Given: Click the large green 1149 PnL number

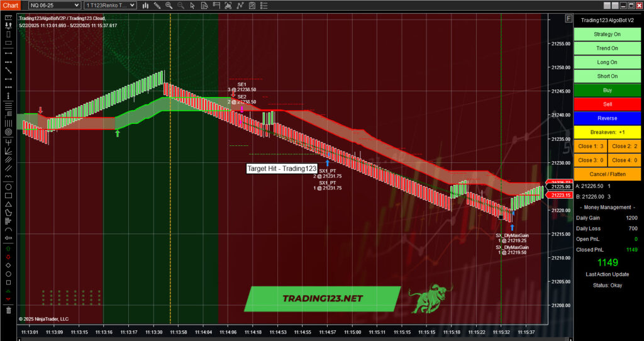Looking at the screenshot, I should (607, 262).
